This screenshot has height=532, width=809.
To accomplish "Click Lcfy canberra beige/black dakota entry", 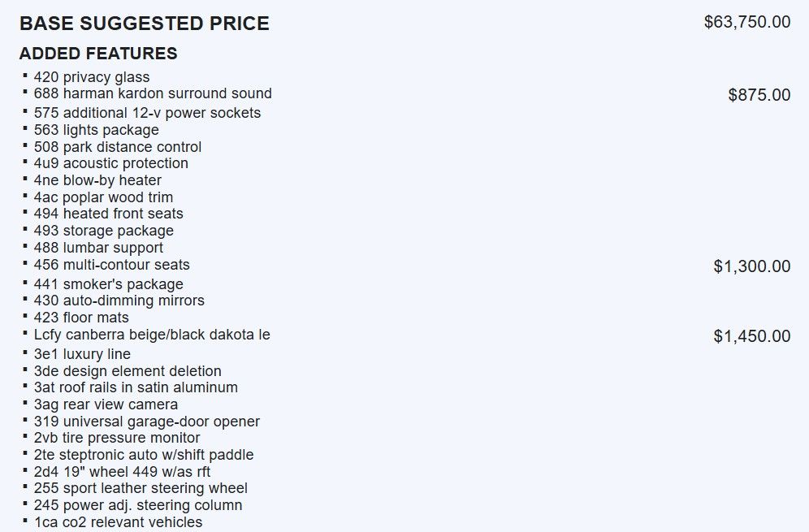I will pyautogui.click(x=152, y=335).
